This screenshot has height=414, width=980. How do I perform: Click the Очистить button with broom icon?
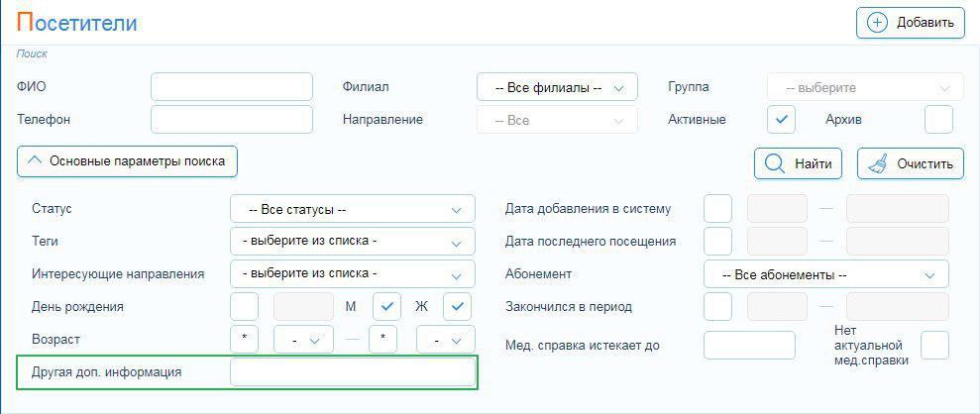pyautogui.click(x=911, y=164)
